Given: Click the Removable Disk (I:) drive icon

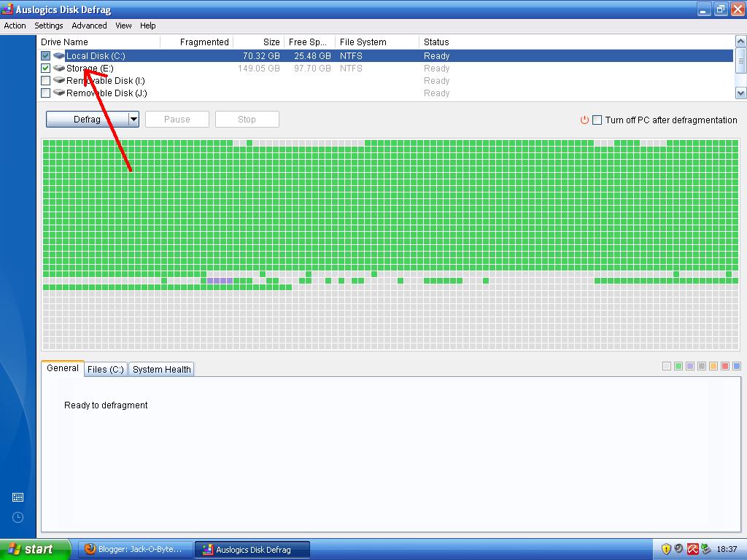Looking at the screenshot, I should (59, 80).
